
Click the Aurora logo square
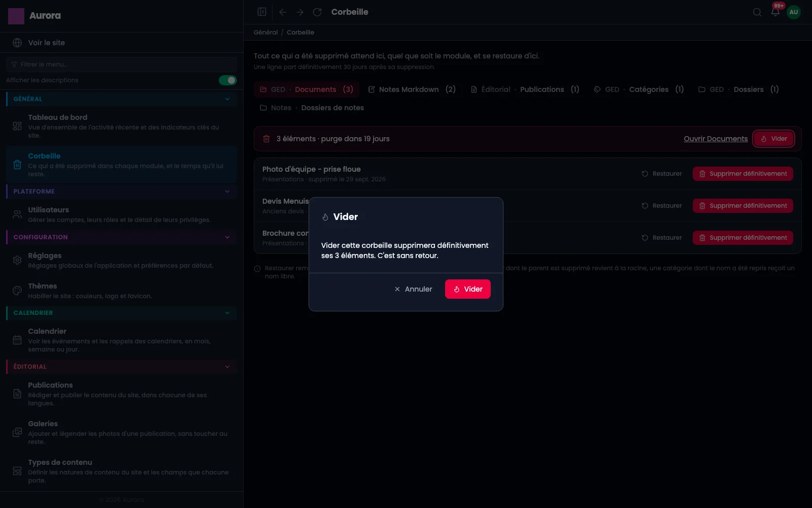pos(16,16)
